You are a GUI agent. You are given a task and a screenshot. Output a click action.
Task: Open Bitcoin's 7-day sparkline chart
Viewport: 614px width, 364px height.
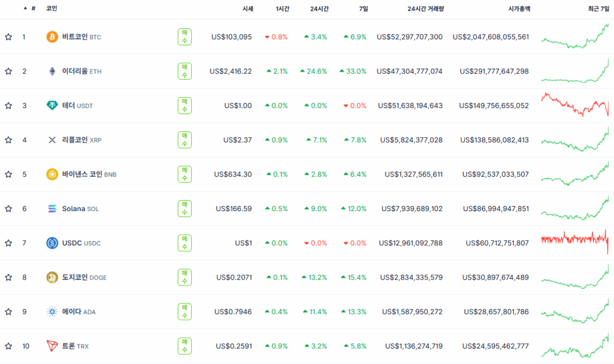click(x=575, y=36)
